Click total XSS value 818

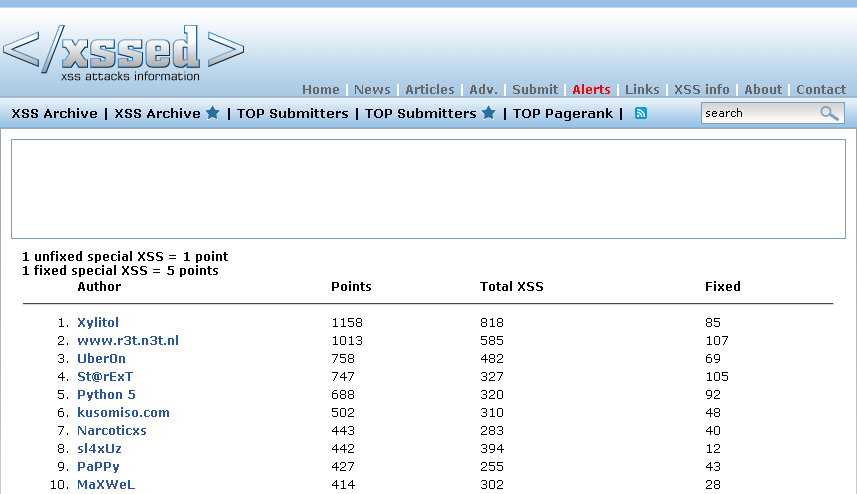click(492, 322)
